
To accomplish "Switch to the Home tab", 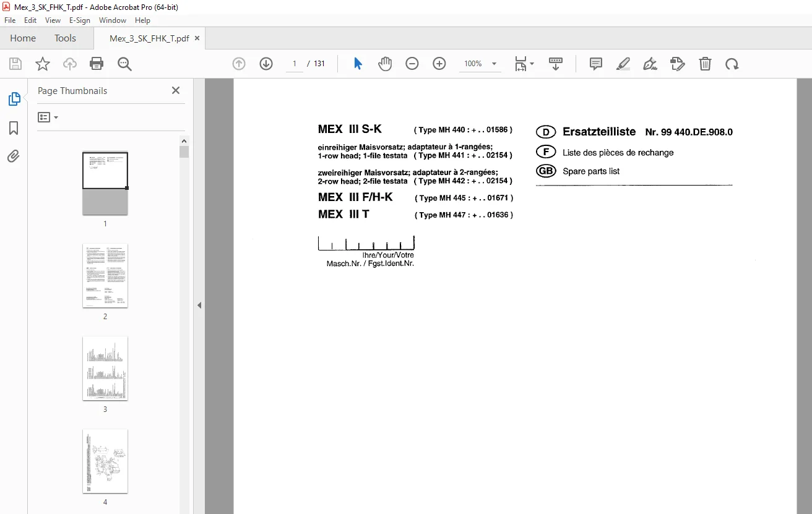I will point(23,38).
